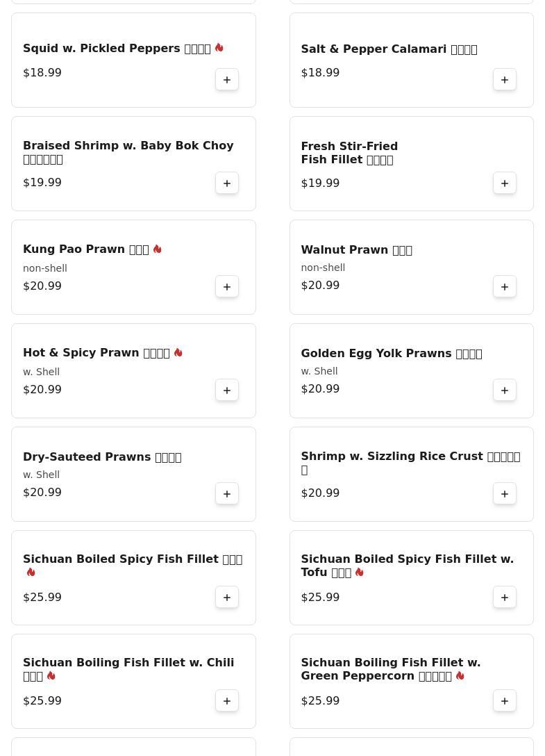Click the Golden Egg Yolk Prawns title
The image size is (545, 756).
pos(391,353)
